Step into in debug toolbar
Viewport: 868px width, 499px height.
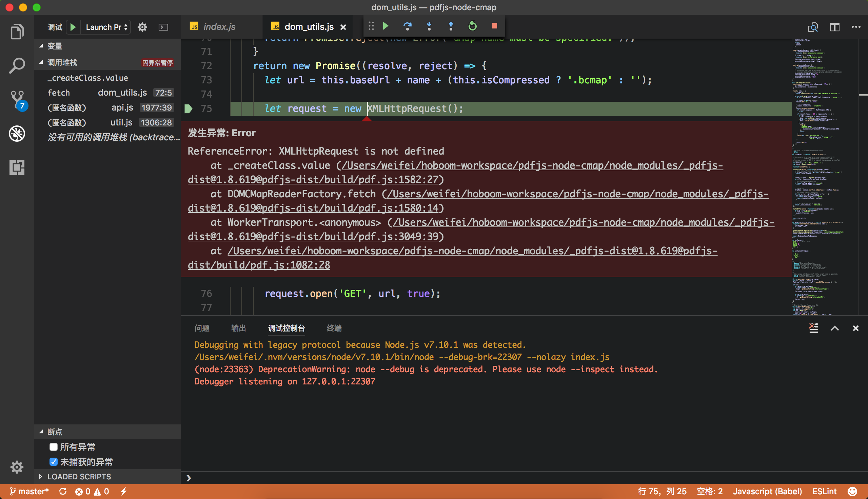point(429,26)
